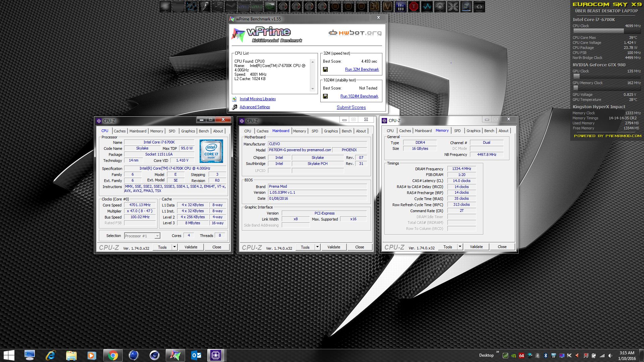The image size is (644, 362).
Task: Open the gear settings icon in top dock
Action: [x=440, y=6]
